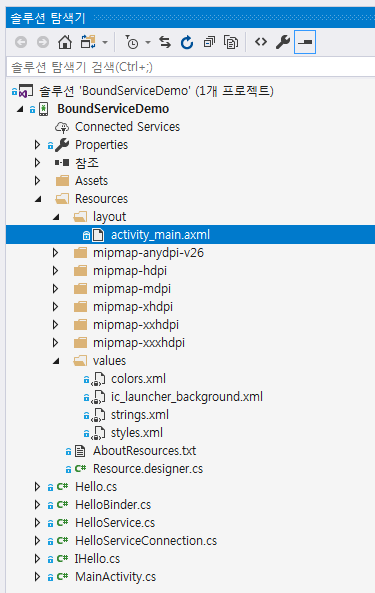Open Solutions and Folders view dropdown
The width and height of the screenshot is (375, 593).
(x=105, y=42)
